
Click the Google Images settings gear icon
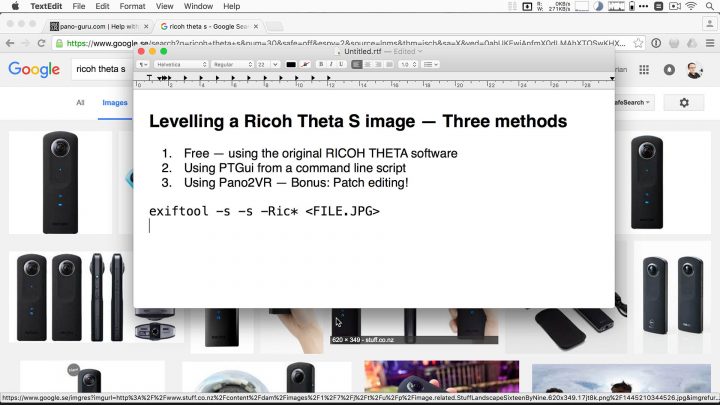(x=684, y=102)
